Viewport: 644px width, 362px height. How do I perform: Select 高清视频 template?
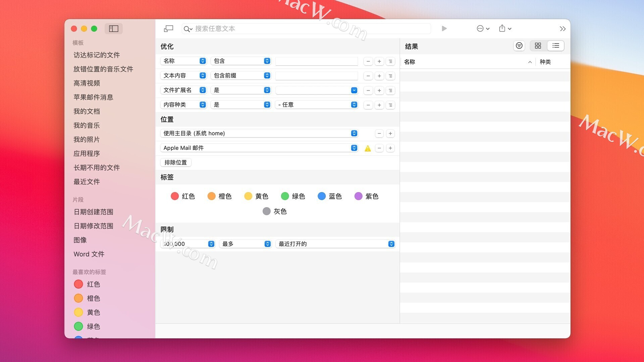pyautogui.click(x=87, y=83)
